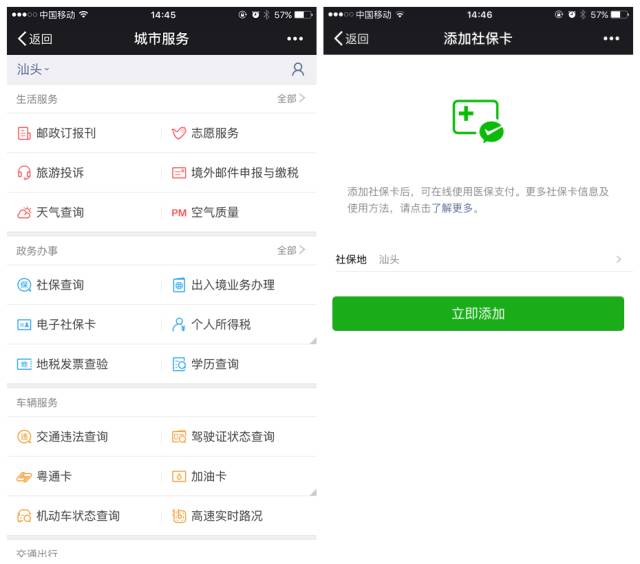Select the 电子社保卡 entry text
Screen dimensions: 640x564
coord(66,324)
